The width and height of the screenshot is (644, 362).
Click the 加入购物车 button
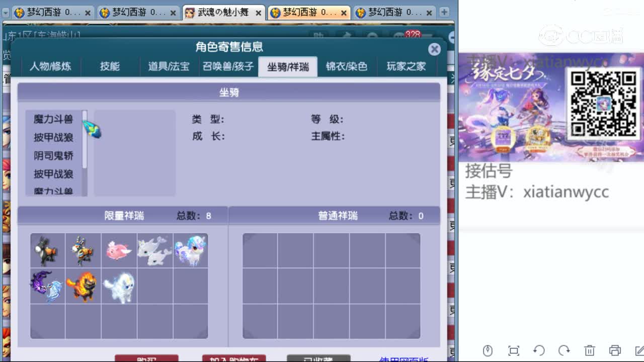coord(234,358)
